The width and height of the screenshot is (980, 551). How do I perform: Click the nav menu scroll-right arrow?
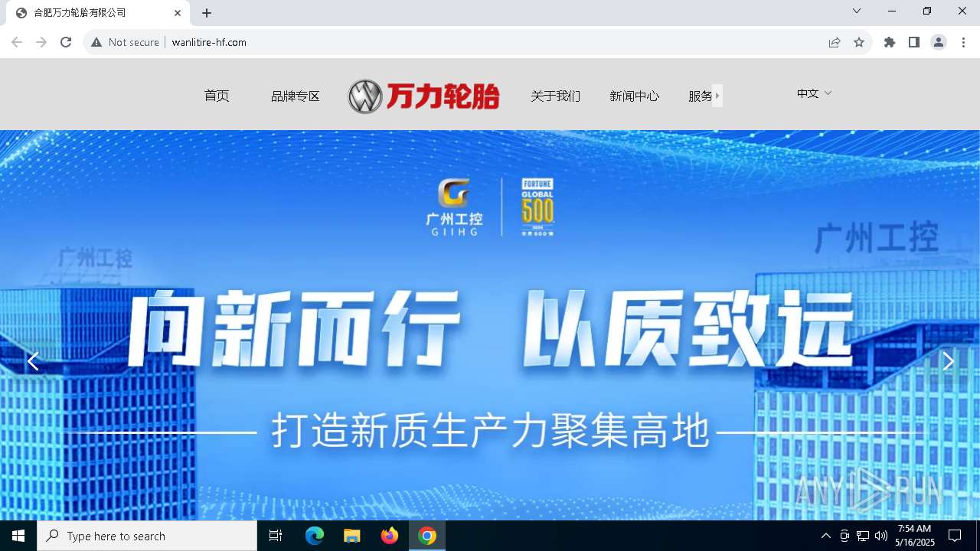(717, 96)
